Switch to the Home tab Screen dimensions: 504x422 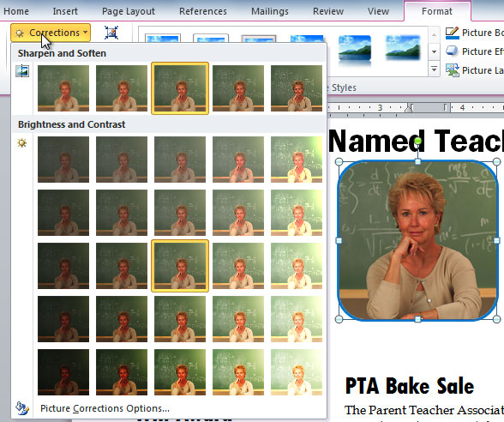pos(16,11)
